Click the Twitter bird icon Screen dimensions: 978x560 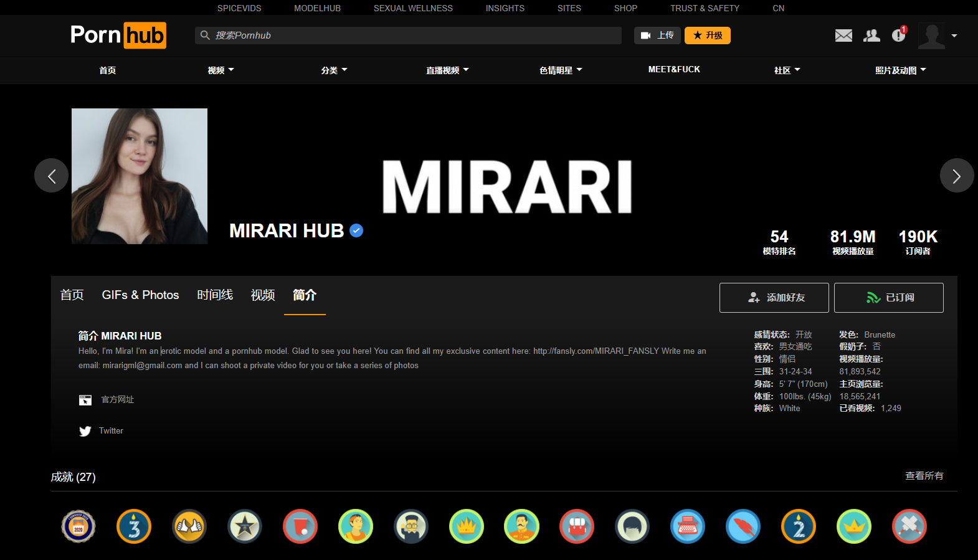click(x=85, y=431)
